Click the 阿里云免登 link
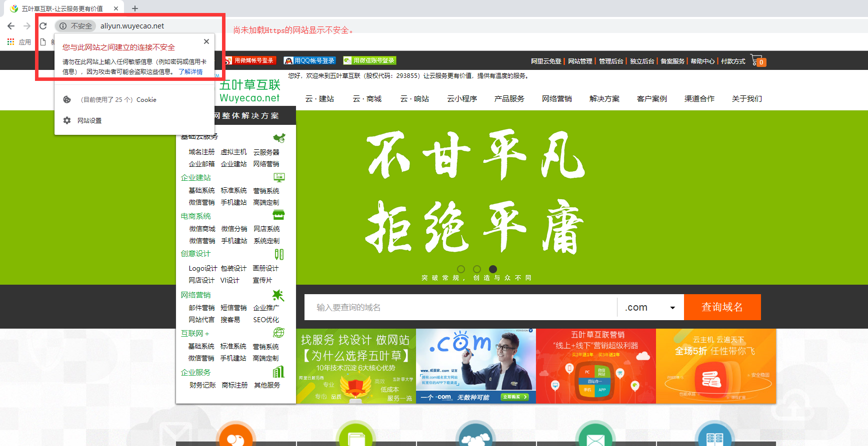The height and width of the screenshot is (446, 868). tap(546, 61)
